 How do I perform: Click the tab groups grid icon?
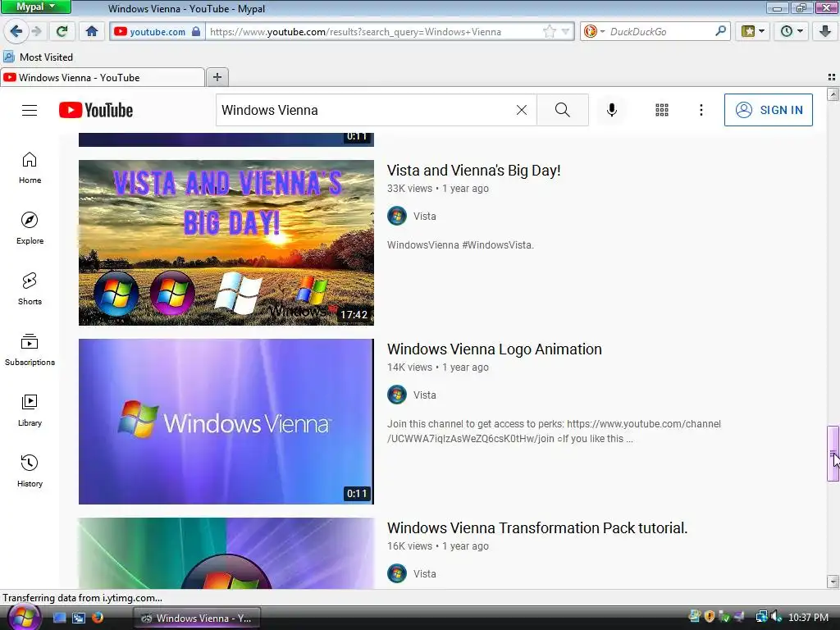(x=832, y=77)
